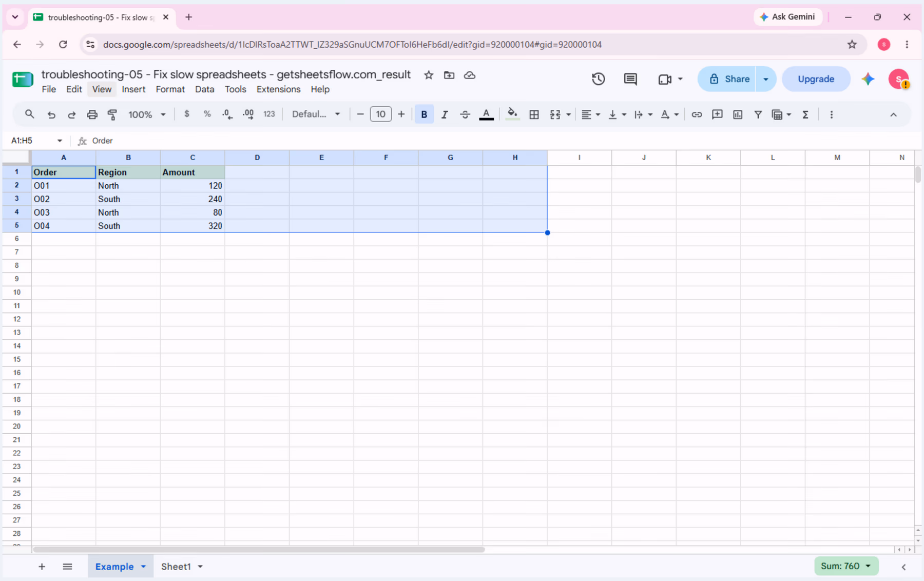The height and width of the screenshot is (581, 924).
Task: Expand the Share options arrow
Action: click(x=765, y=79)
